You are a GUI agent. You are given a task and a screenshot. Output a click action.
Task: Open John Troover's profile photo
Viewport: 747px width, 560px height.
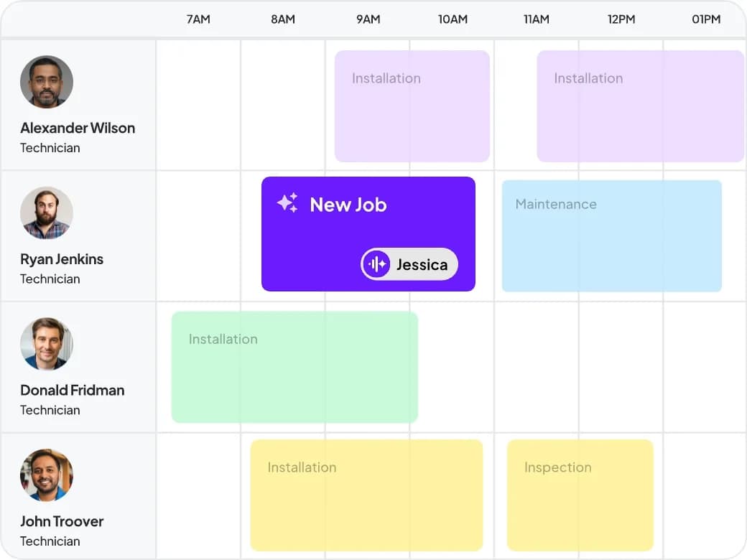47,475
